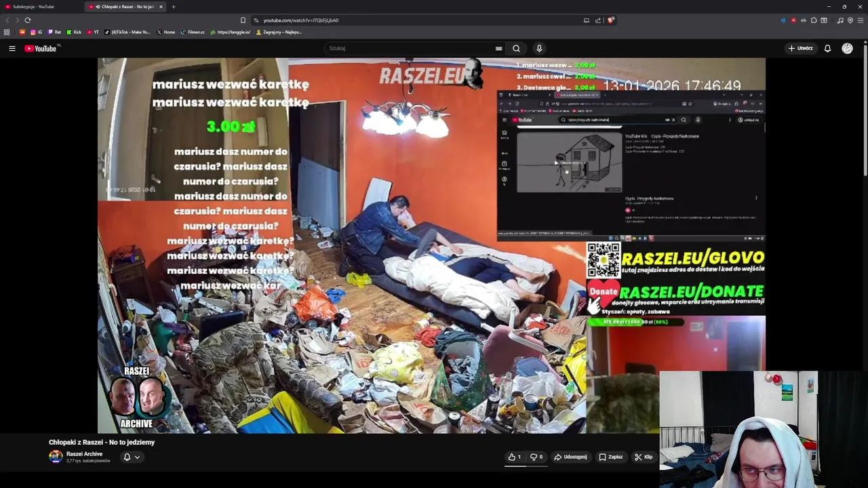Focus the Szukaj search field

coord(410,48)
